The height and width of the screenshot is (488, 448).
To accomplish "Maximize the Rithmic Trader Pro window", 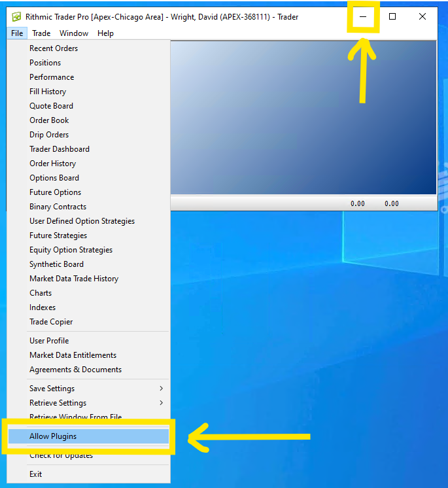I will pos(392,16).
